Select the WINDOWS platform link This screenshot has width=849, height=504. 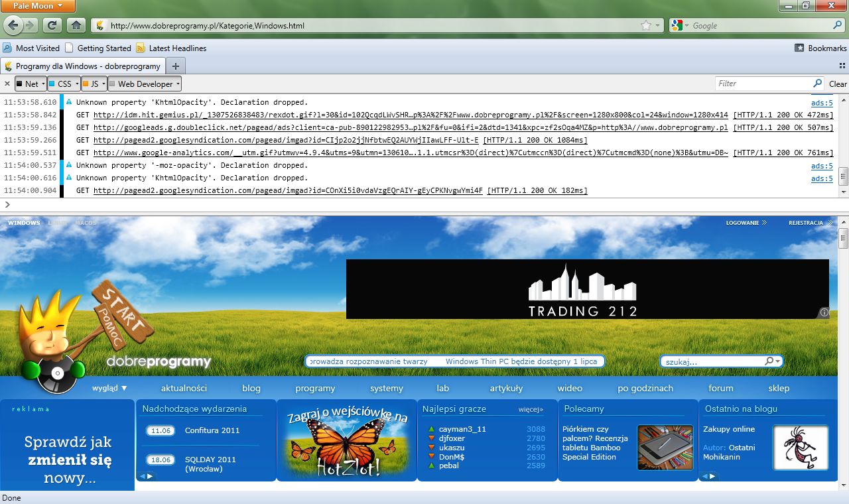coord(24,223)
